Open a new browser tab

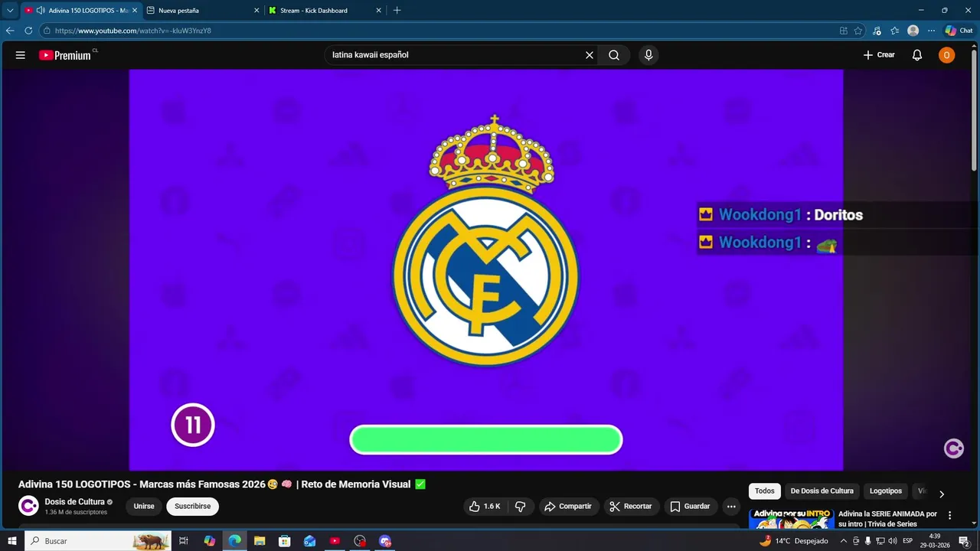(x=397, y=11)
